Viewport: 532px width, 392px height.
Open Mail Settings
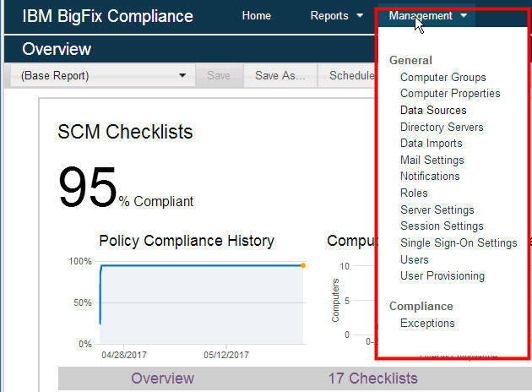tap(432, 160)
